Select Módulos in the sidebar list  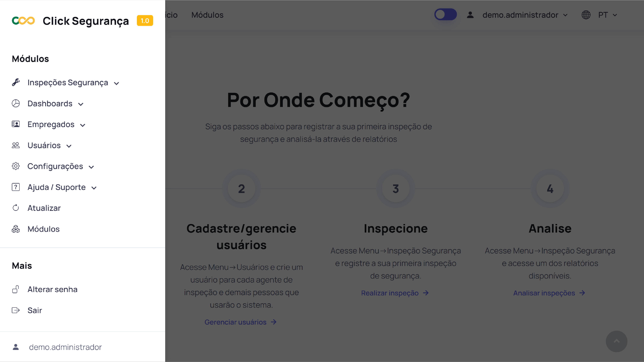tap(43, 229)
